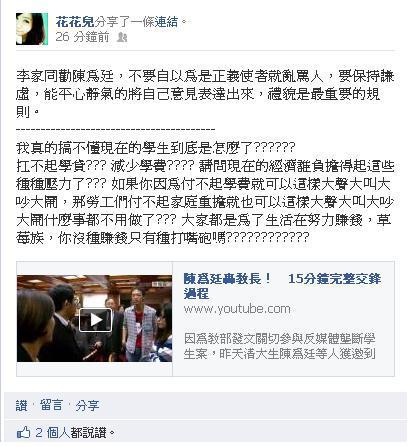Click the www.youtube.com source link

coord(237,309)
